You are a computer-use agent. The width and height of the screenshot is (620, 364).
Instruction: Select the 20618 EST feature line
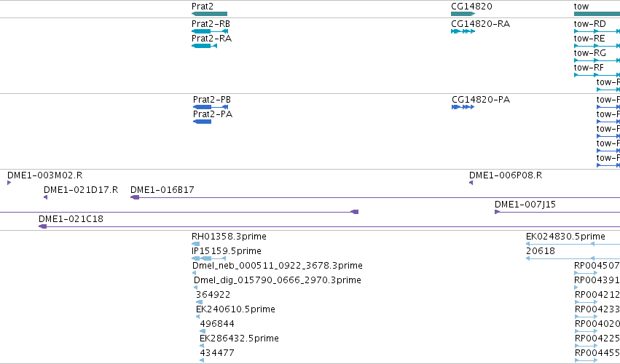pyautogui.click(x=573, y=258)
